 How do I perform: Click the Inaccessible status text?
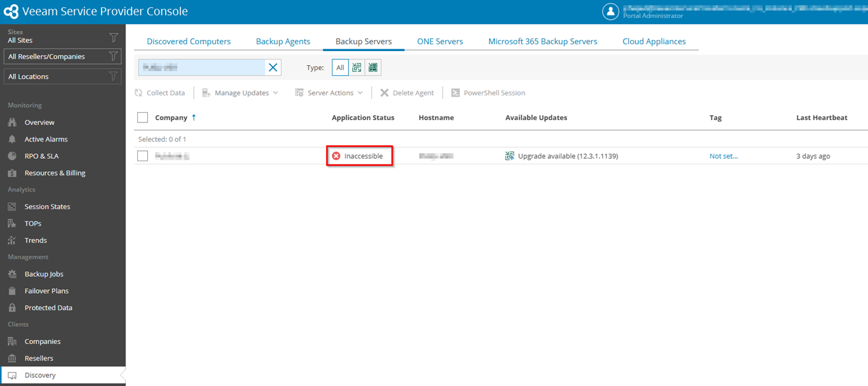pos(363,156)
